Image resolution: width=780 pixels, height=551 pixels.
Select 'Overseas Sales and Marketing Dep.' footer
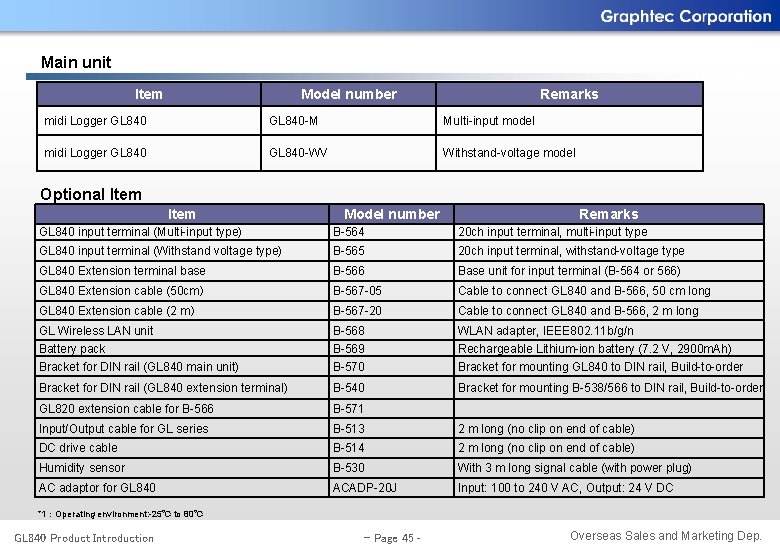tap(666, 536)
